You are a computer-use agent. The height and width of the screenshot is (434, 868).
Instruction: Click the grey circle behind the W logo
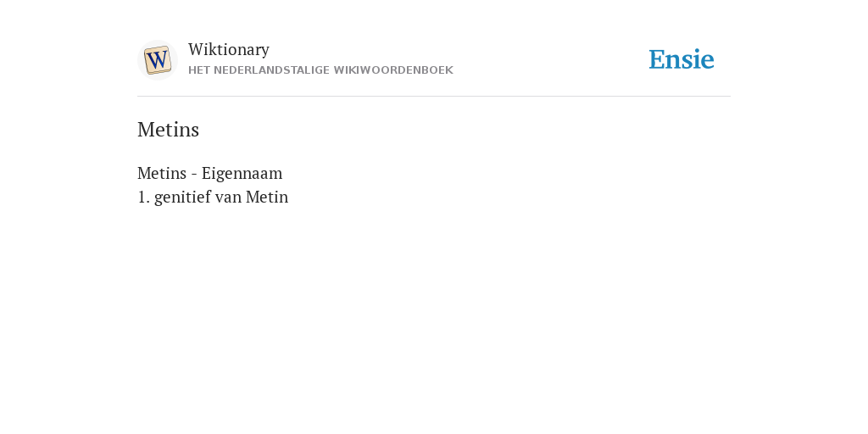pyautogui.click(x=158, y=60)
